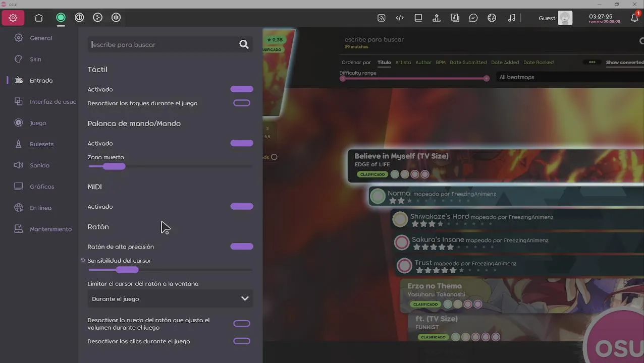Open the All beatmaps collection dropdown
This screenshot has width=644, height=363.
570,77
